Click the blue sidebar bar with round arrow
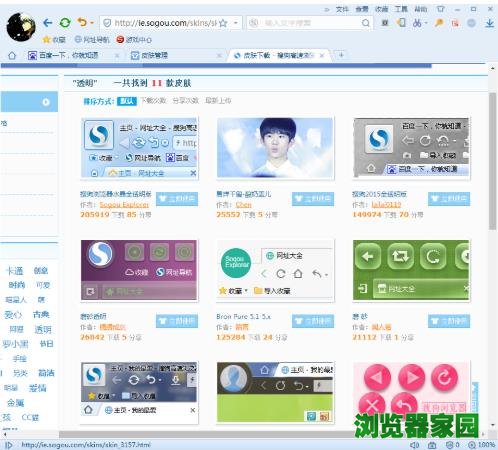Viewport: 498px width, 450px height. pos(29,102)
